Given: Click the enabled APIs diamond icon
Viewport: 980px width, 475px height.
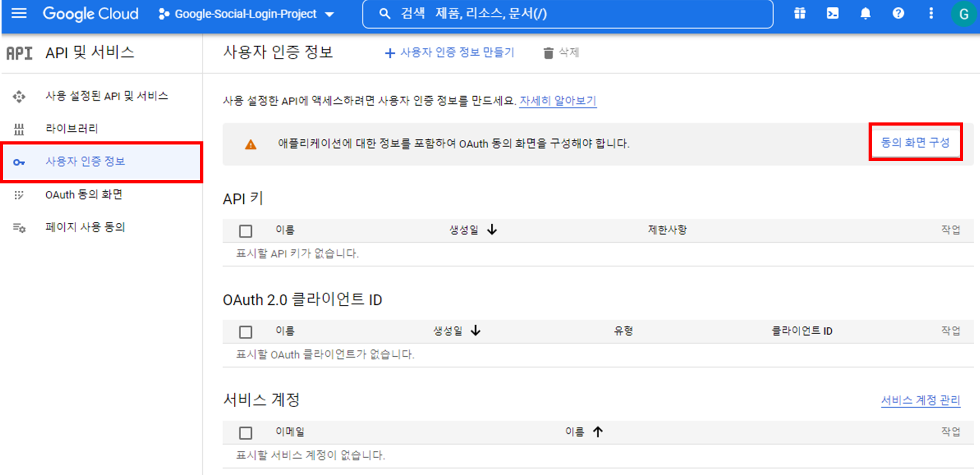Looking at the screenshot, I should tap(19, 97).
